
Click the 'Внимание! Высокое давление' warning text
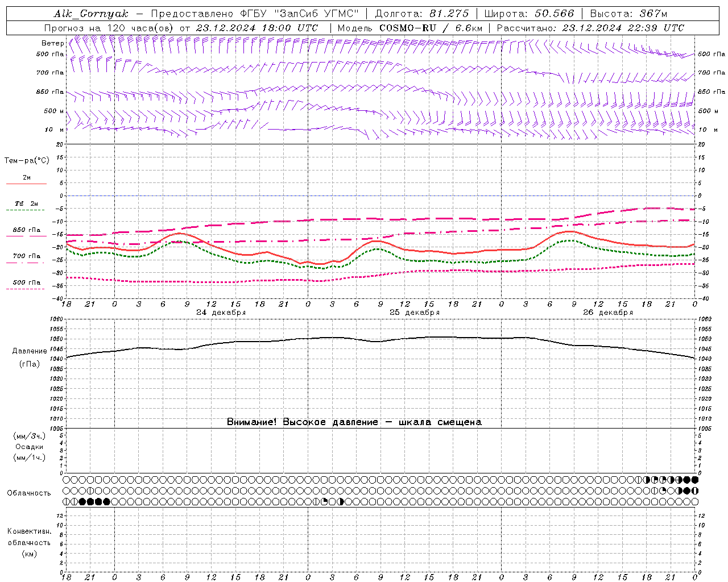[x=303, y=422]
